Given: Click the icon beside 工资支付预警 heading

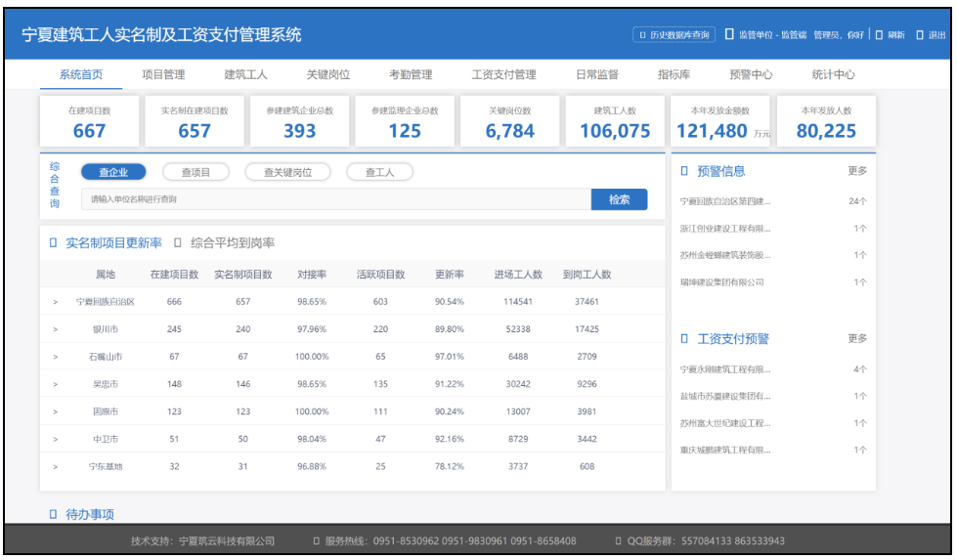Looking at the screenshot, I should [x=684, y=339].
